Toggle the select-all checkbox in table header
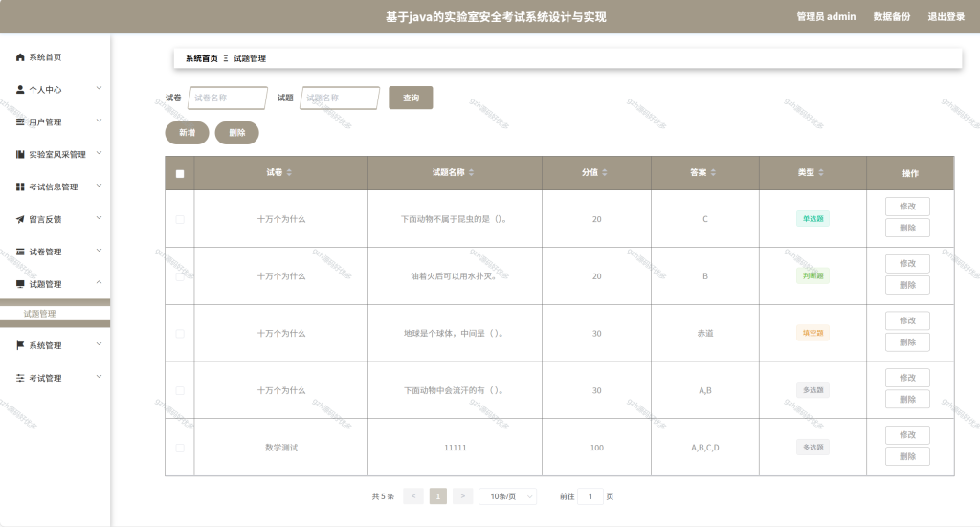This screenshot has width=980, height=527. (x=180, y=174)
